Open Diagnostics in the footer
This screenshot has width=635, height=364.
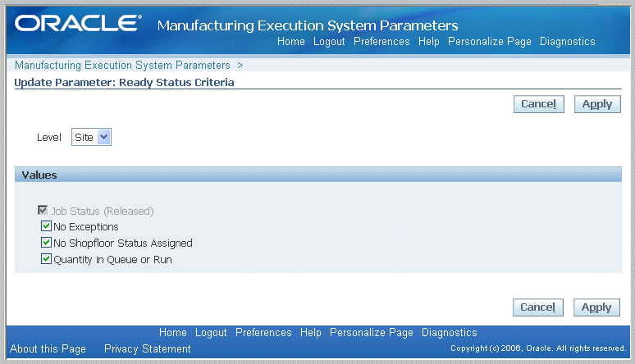[449, 332]
